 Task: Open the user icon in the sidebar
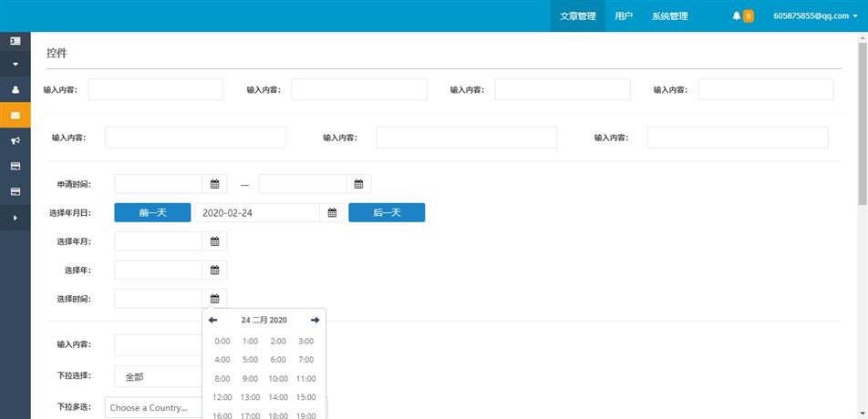coord(15,90)
